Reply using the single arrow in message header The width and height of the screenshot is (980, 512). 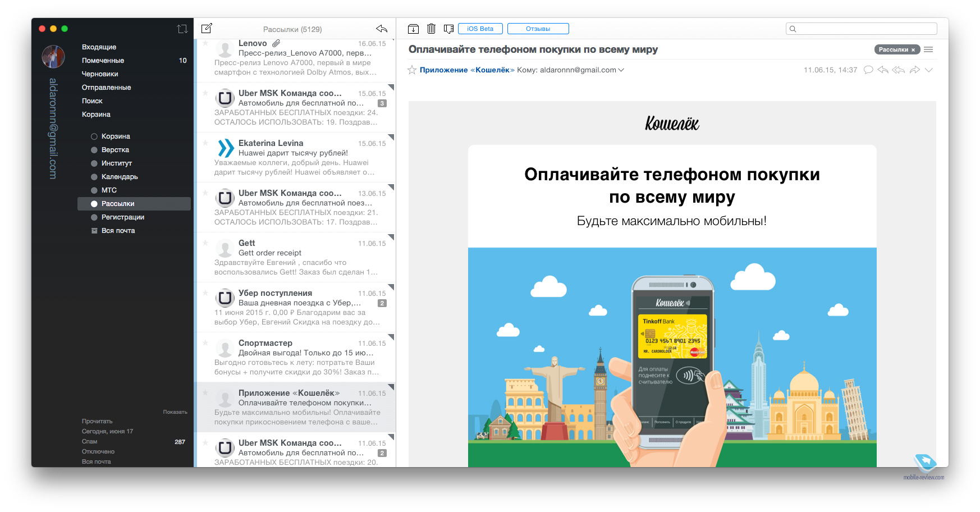coord(883,70)
